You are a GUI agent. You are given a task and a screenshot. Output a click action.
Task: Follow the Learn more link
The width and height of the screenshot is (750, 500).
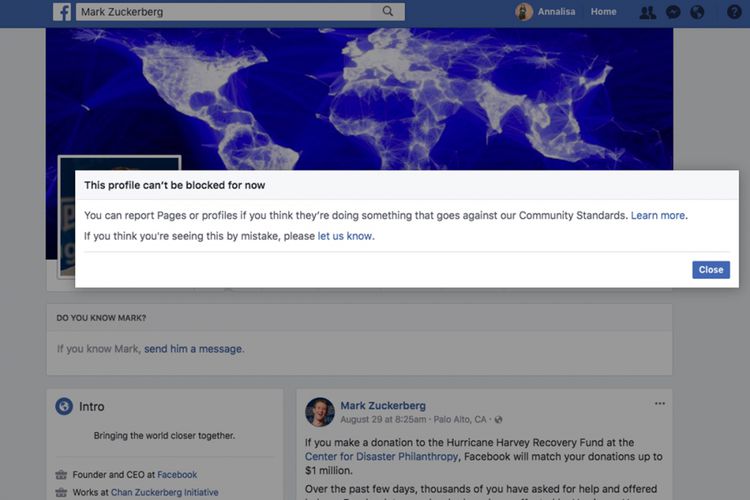click(x=658, y=215)
